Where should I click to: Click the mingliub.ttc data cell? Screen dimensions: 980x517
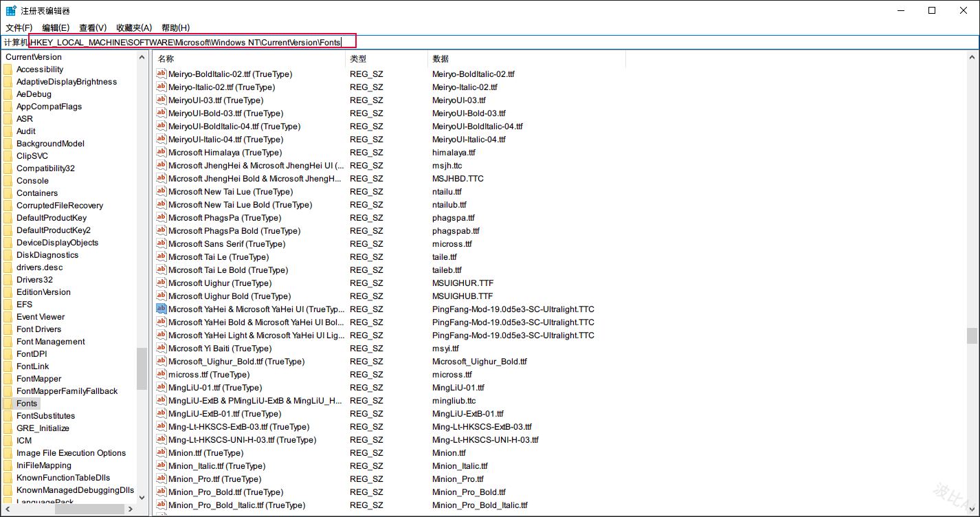454,401
